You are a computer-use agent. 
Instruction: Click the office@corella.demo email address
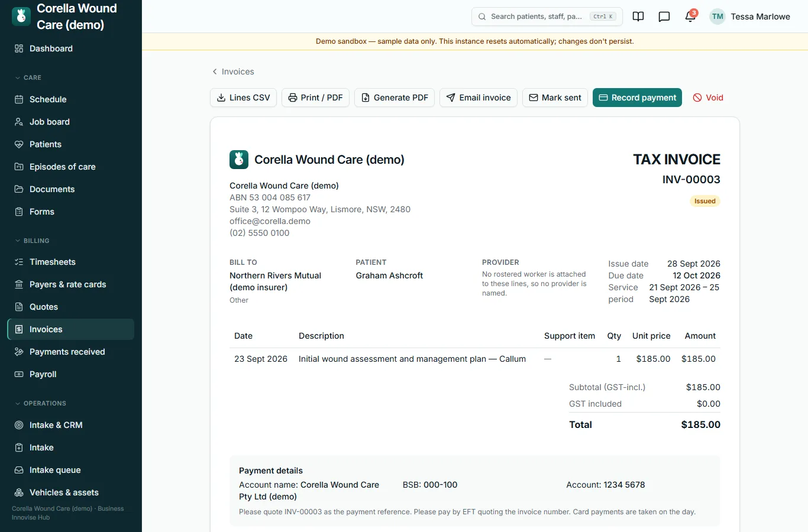click(270, 221)
